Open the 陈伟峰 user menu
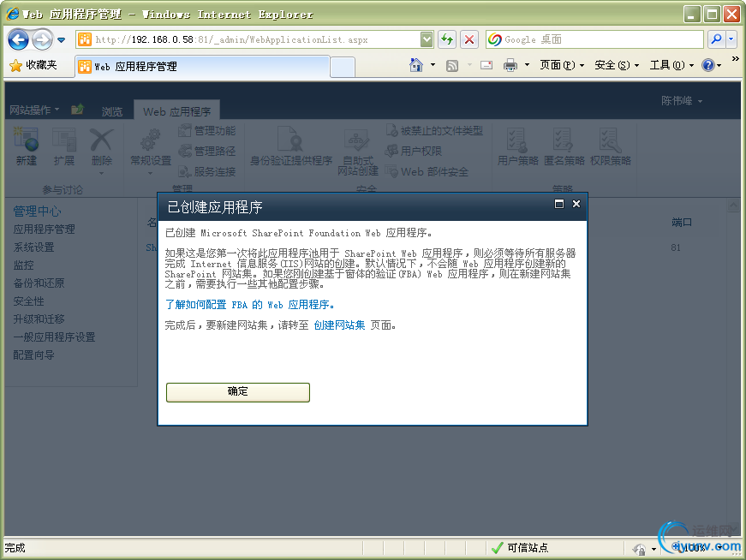This screenshot has width=746, height=560. pos(682,100)
